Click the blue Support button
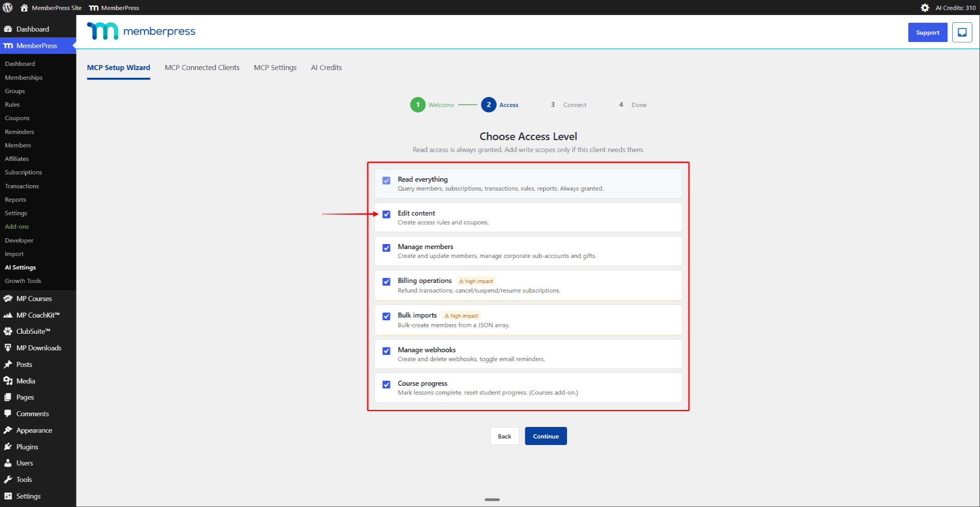Image resolution: width=980 pixels, height=507 pixels. click(x=927, y=32)
